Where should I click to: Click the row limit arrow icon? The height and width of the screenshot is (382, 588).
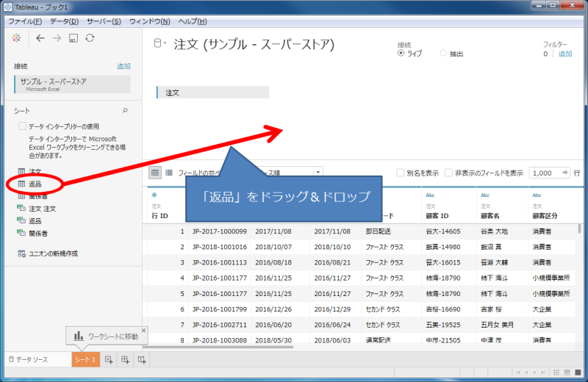click(x=564, y=173)
